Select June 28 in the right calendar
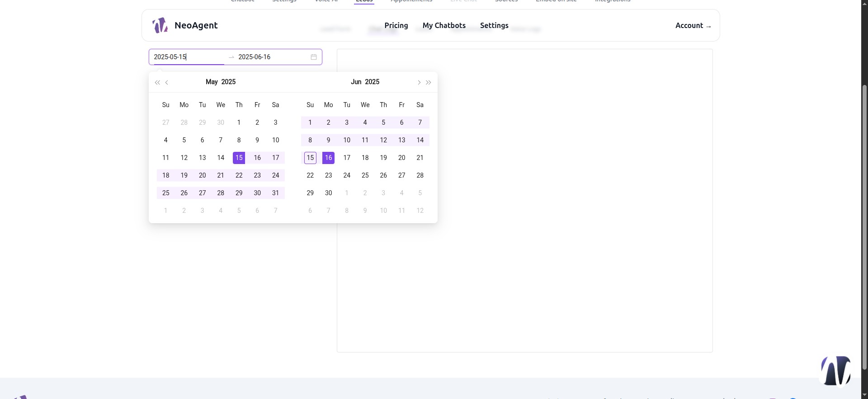Screen dimensions: 868x399 [x=420, y=175]
